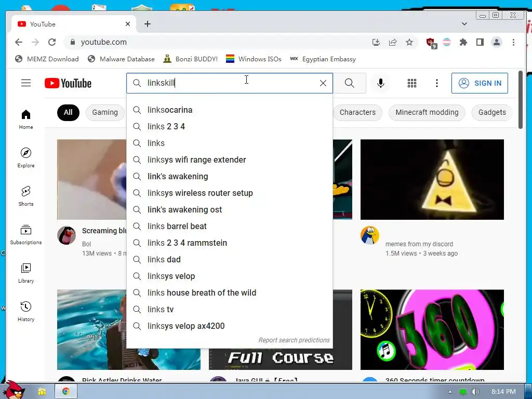The image size is (532, 399).
Task: Open the Bill Cipher video thumbnail
Action: [432, 179]
